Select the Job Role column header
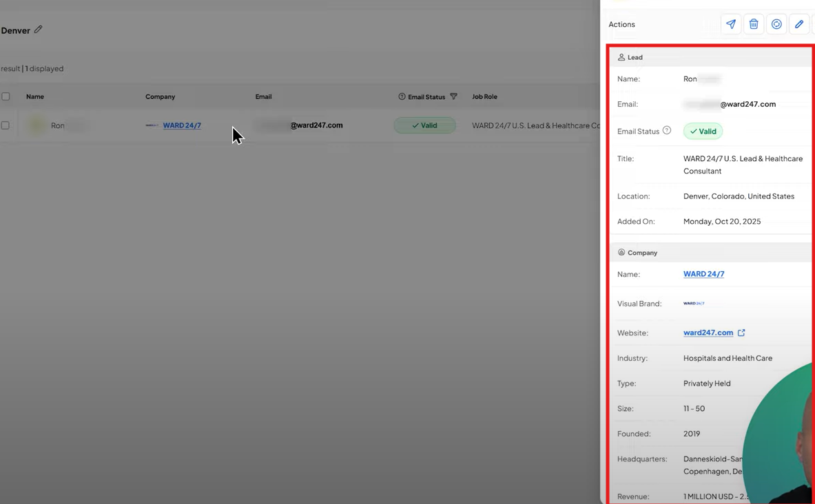This screenshot has height=504, width=815. coord(484,96)
